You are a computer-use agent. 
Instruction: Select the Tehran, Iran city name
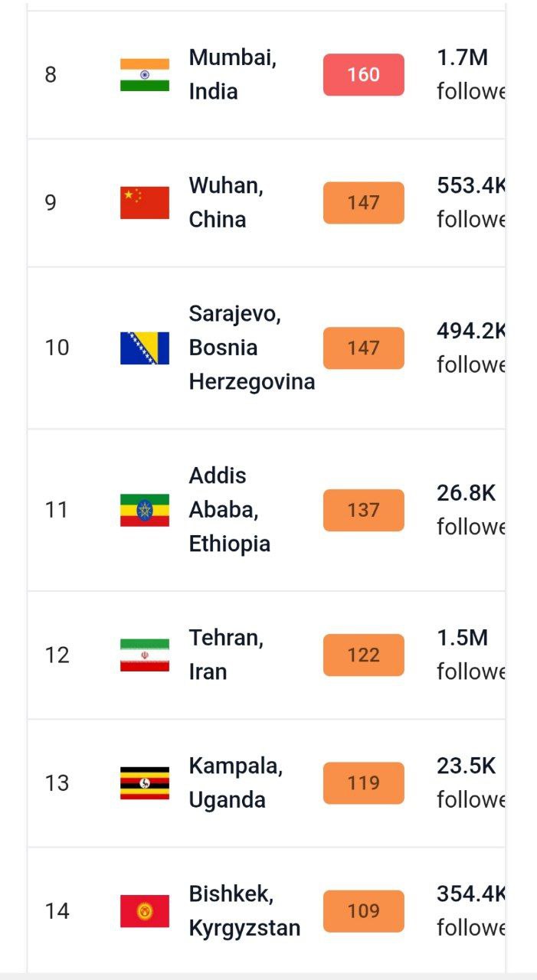pyautogui.click(x=226, y=655)
